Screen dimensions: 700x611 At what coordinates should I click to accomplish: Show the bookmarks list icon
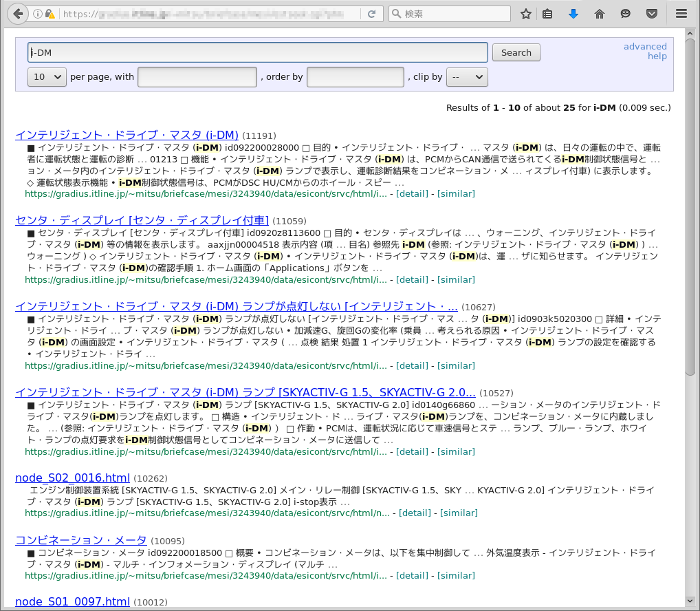[548, 14]
